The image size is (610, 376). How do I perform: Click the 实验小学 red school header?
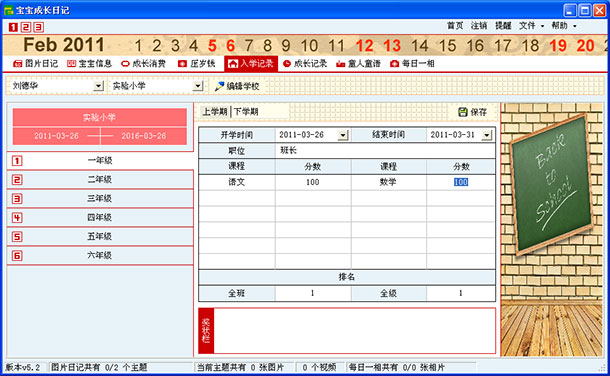pos(100,117)
